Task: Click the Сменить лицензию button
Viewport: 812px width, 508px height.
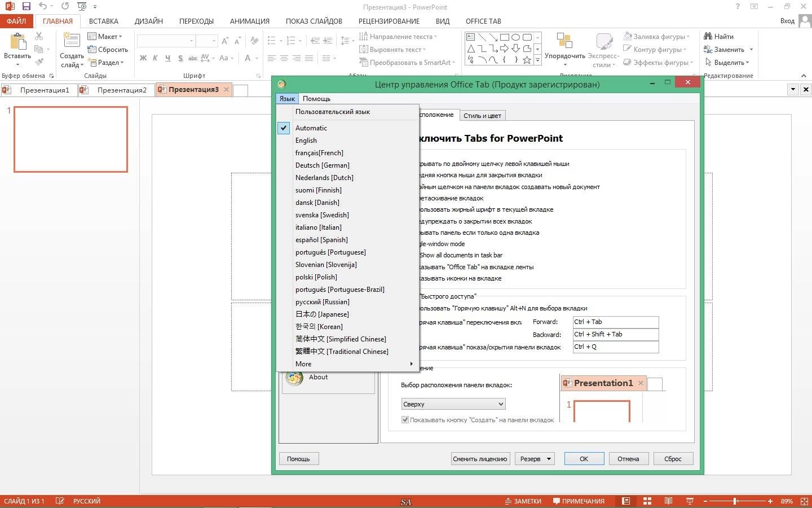Action: click(480, 459)
